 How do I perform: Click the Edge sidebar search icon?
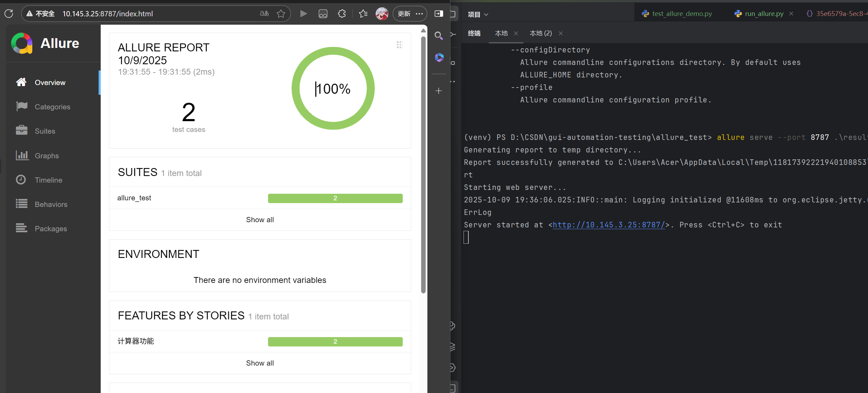(439, 35)
